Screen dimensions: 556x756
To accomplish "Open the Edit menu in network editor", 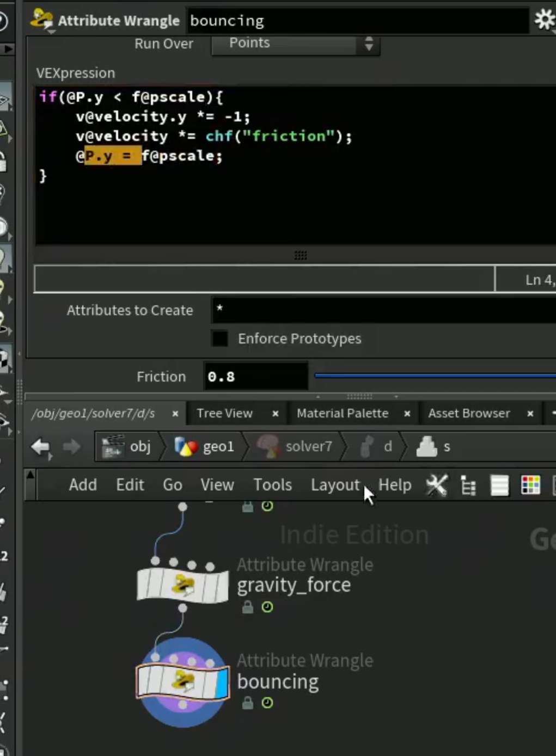I will point(130,485).
